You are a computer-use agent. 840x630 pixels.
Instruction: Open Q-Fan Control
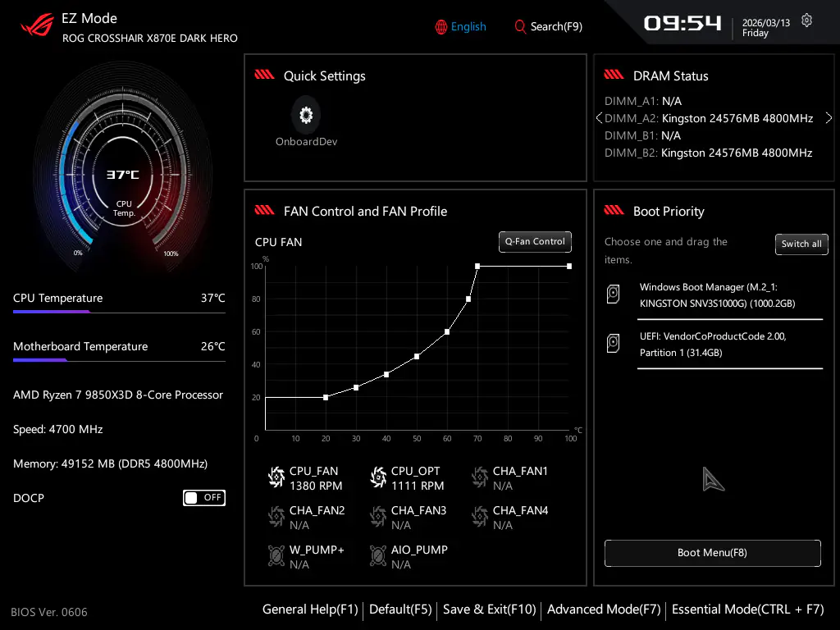(535, 242)
